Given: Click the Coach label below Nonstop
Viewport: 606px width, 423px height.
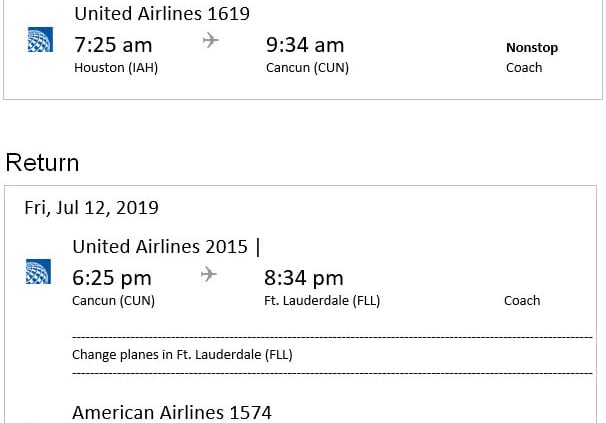Looking at the screenshot, I should pos(524,68).
